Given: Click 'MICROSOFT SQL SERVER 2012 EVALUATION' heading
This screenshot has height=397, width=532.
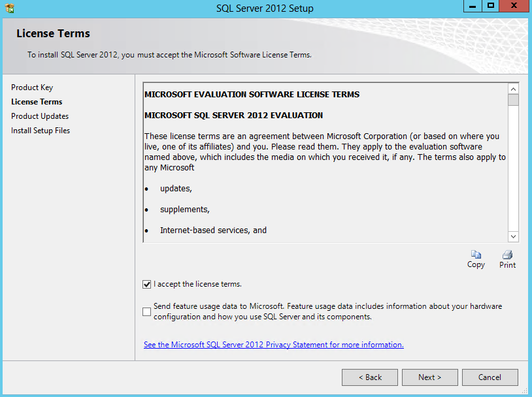Looking at the screenshot, I should tap(233, 116).
